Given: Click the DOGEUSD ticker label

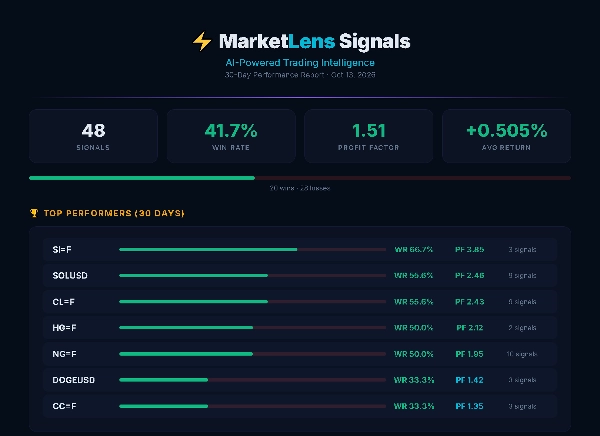Looking at the screenshot, I should tap(73, 380).
